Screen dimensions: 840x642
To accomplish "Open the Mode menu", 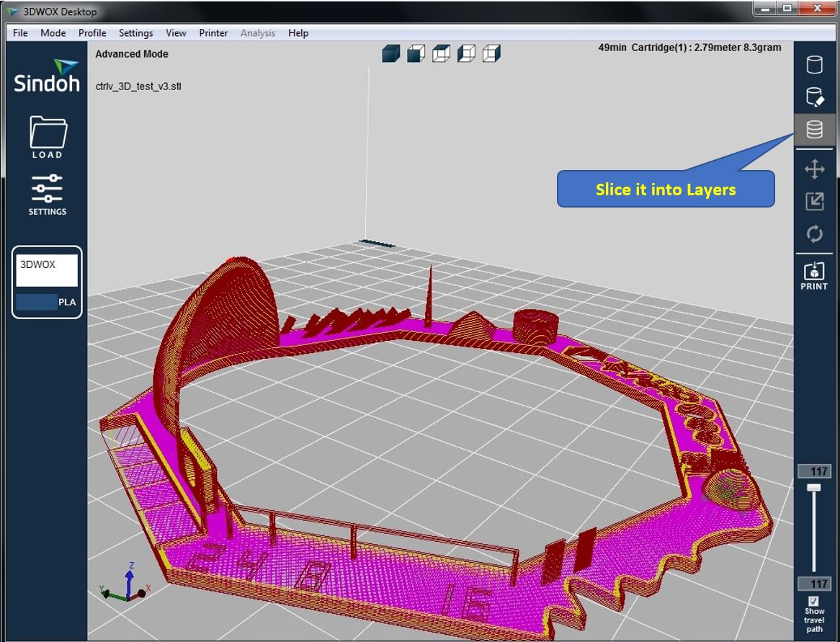I will pos(53,32).
